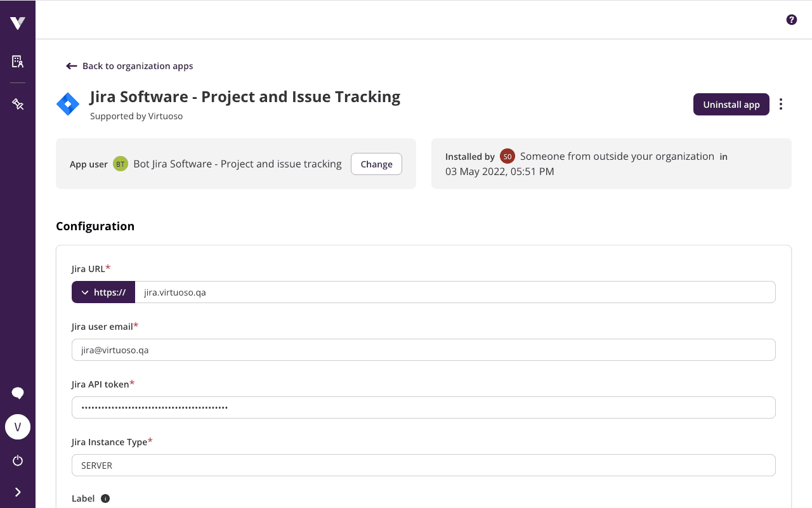
Task: Click the power logout icon in the sidebar
Action: coord(18,460)
